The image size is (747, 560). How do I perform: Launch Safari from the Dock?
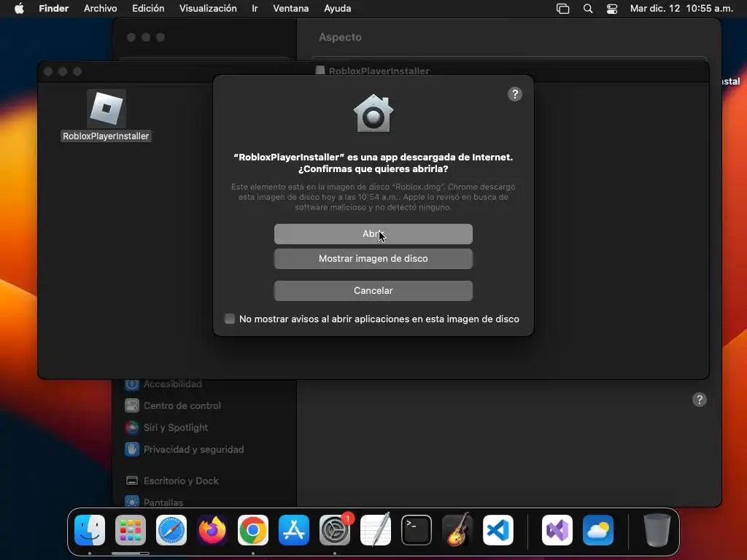[171, 530]
